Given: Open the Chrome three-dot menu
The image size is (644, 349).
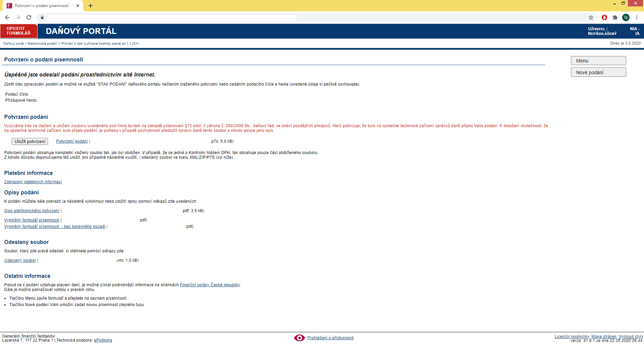Looking at the screenshot, I should pyautogui.click(x=637, y=17).
